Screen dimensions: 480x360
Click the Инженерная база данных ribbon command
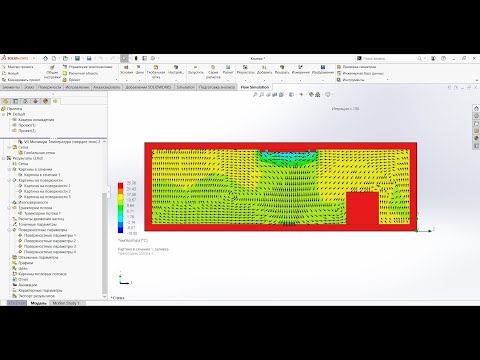coord(360,73)
